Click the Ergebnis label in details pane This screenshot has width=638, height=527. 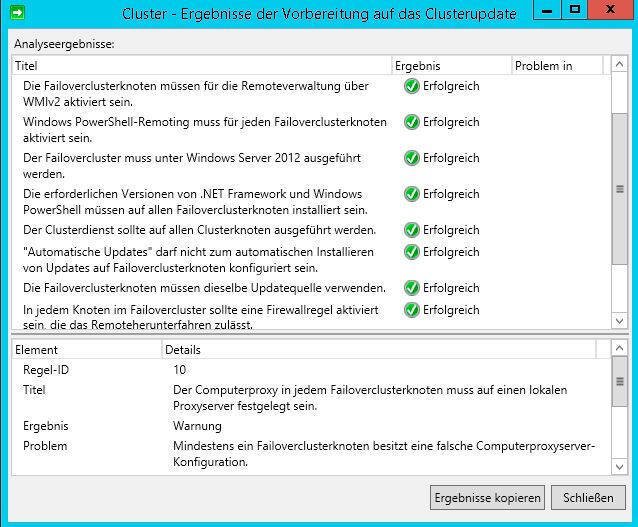pos(46,426)
